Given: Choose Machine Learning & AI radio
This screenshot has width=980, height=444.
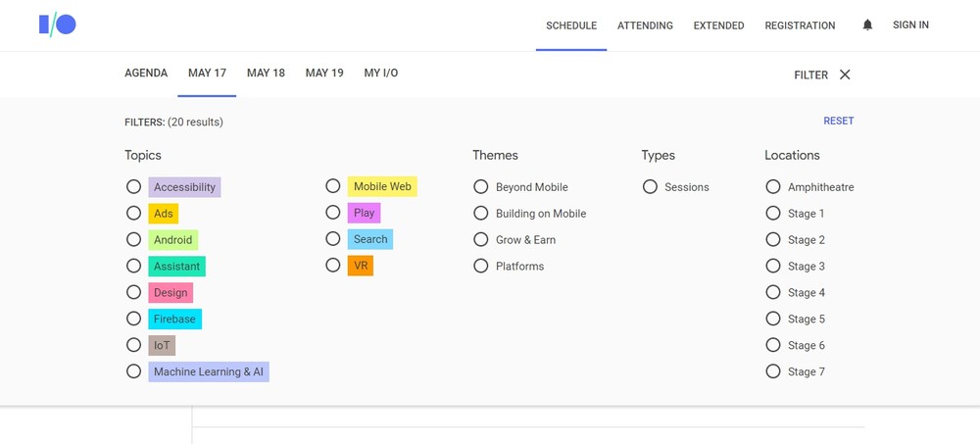Looking at the screenshot, I should point(133,371).
